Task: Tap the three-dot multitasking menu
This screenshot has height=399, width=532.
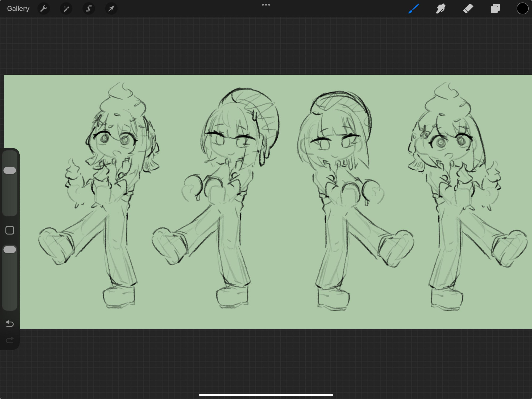Action: 266,5
